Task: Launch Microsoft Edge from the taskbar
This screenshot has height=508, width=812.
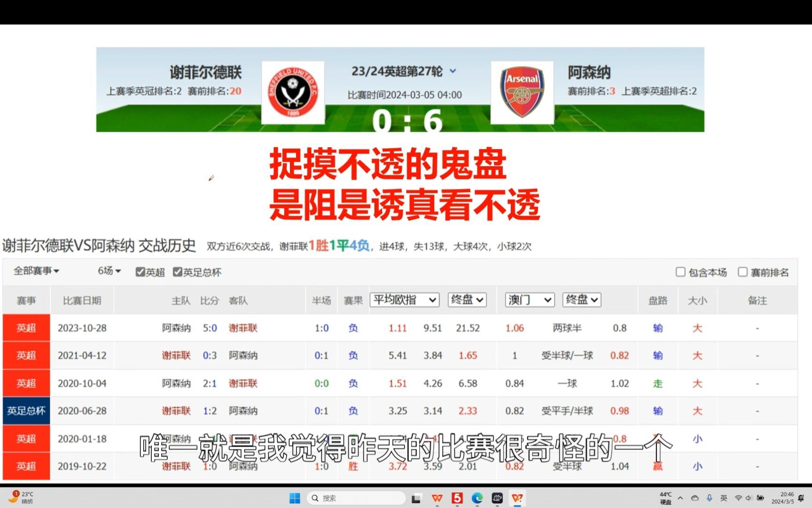Action: click(x=477, y=498)
